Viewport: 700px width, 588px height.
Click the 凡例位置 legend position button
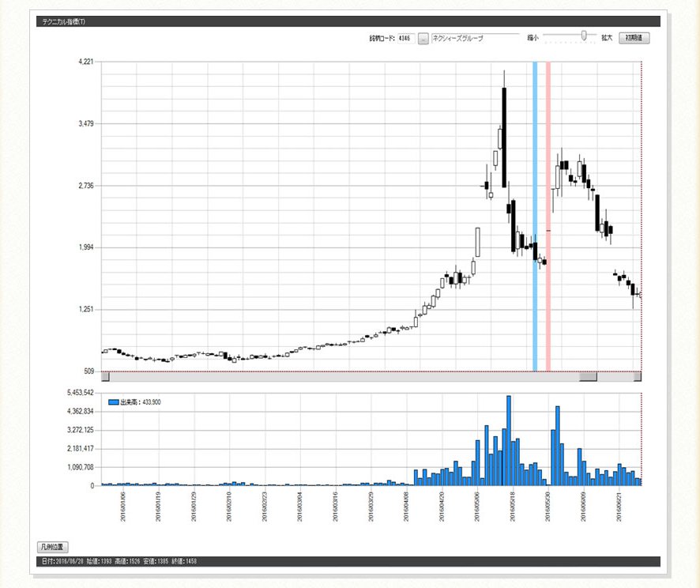52,546
